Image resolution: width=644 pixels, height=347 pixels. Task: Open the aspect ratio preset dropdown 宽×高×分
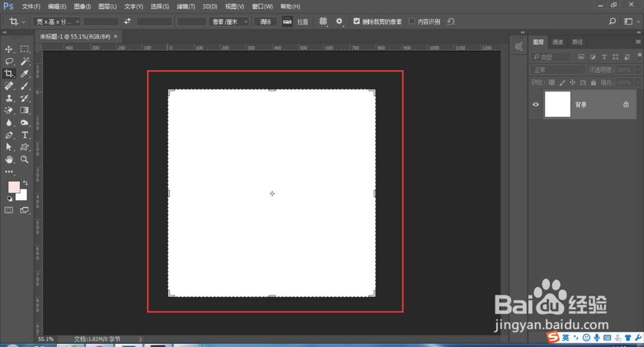(57, 21)
